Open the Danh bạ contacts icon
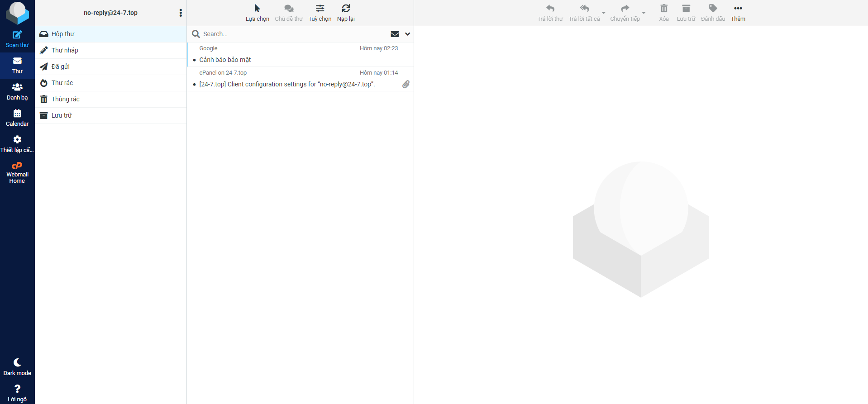This screenshot has width=868, height=404. [x=17, y=87]
